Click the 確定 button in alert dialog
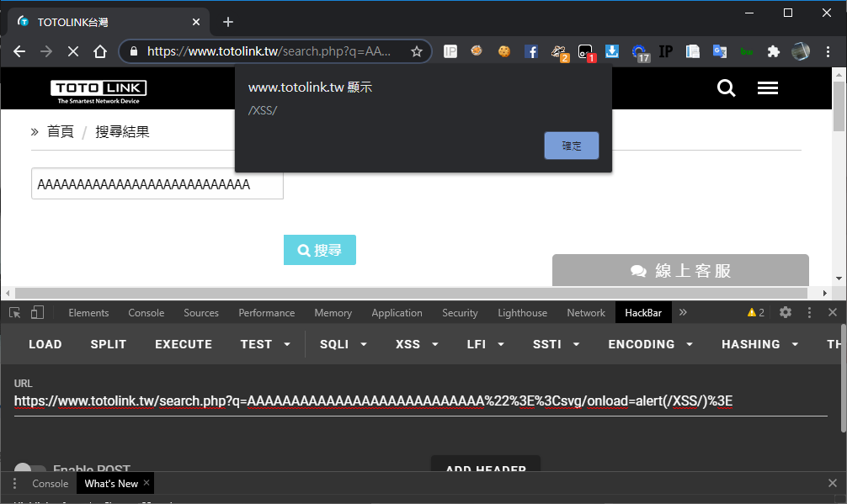847x504 pixels. click(x=572, y=146)
